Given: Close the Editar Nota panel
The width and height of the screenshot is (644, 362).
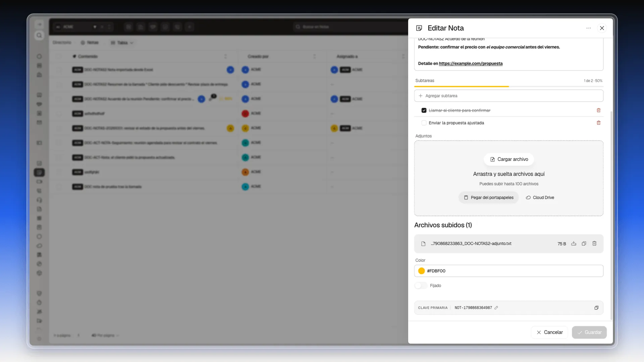Looking at the screenshot, I should coord(602,28).
